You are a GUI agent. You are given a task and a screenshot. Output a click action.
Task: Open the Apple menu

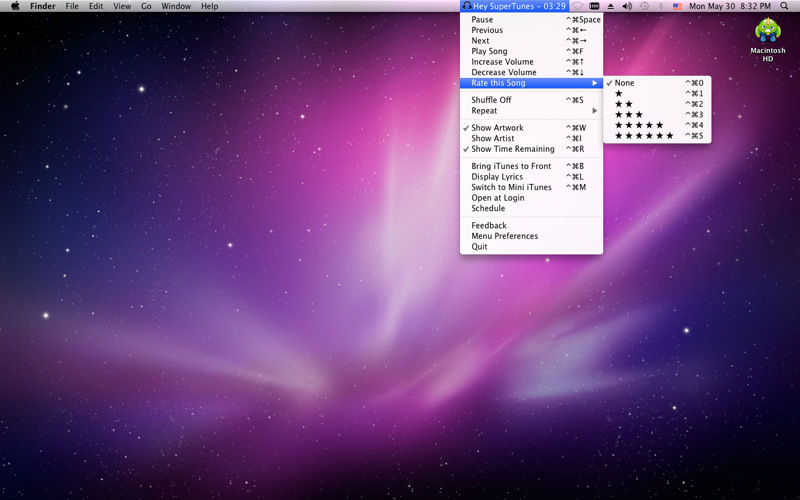pos(15,6)
